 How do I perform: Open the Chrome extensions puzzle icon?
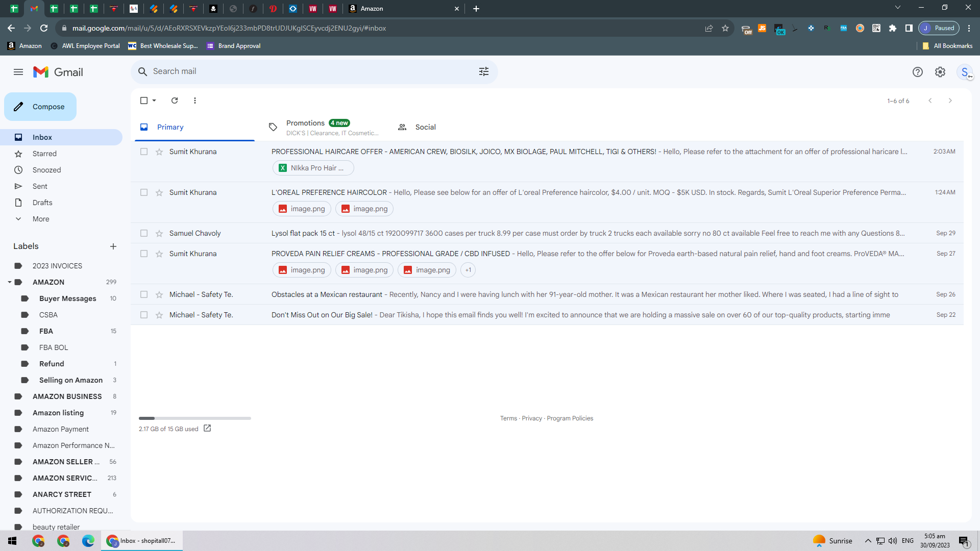click(893, 28)
